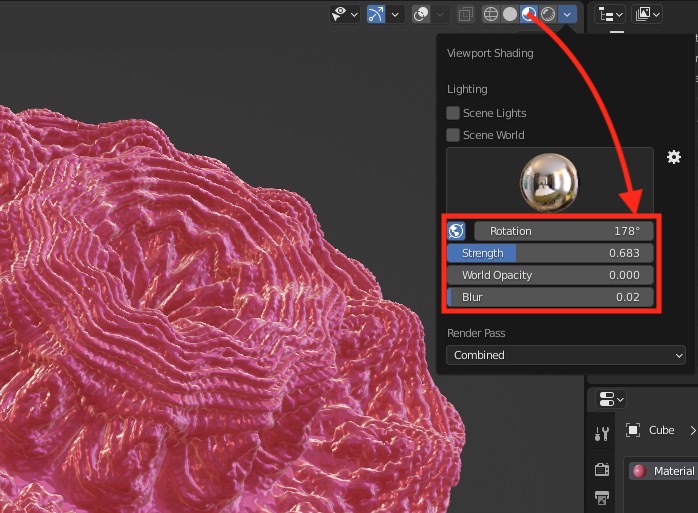Click the HDRI sphere preview thumbnail
Screen dimensions: 698x513
(549, 182)
